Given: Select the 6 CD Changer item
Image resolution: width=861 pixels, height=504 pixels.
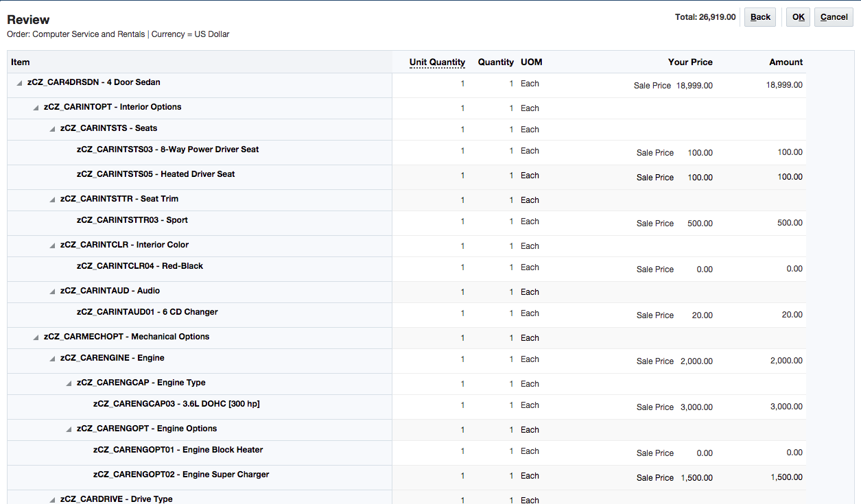Looking at the screenshot, I should click(147, 312).
